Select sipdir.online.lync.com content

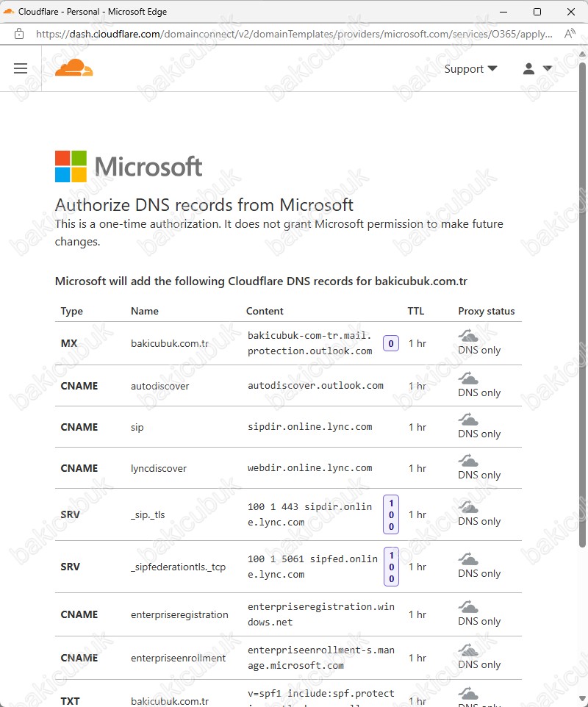click(x=309, y=427)
